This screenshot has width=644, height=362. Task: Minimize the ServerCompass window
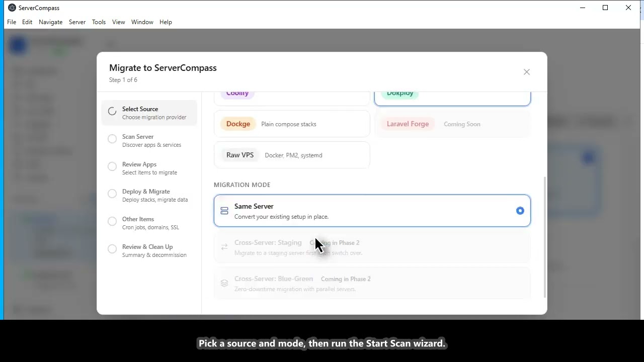(x=583, y=8)
